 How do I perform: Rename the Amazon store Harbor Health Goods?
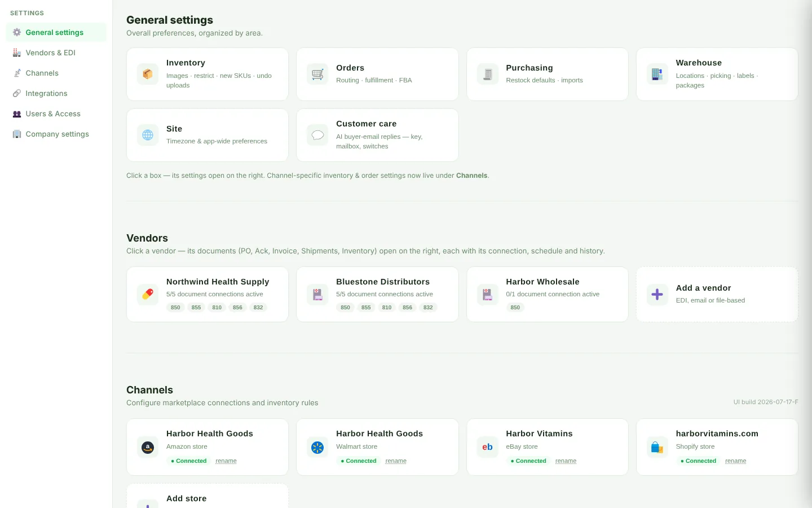(x=226, y=461)
